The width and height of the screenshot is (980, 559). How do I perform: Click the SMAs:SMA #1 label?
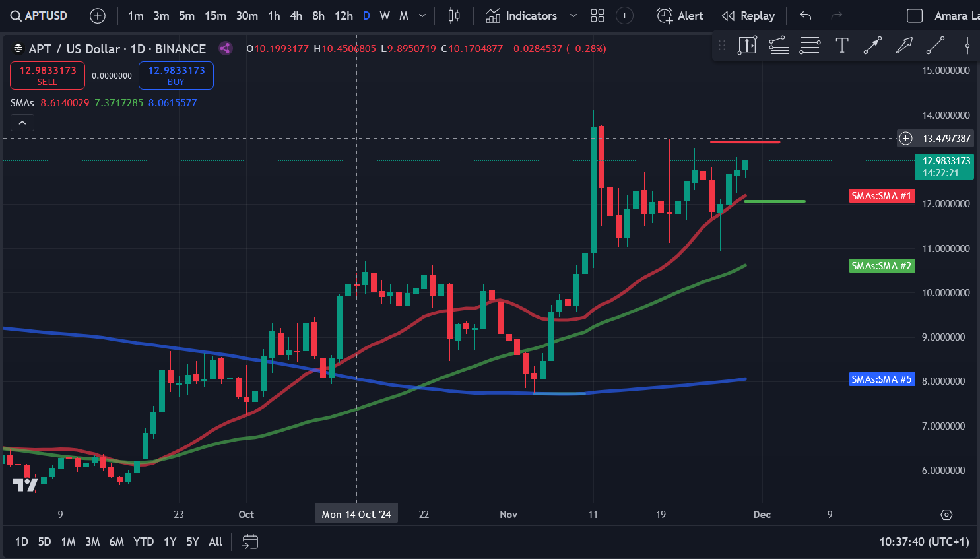point(881,195)
